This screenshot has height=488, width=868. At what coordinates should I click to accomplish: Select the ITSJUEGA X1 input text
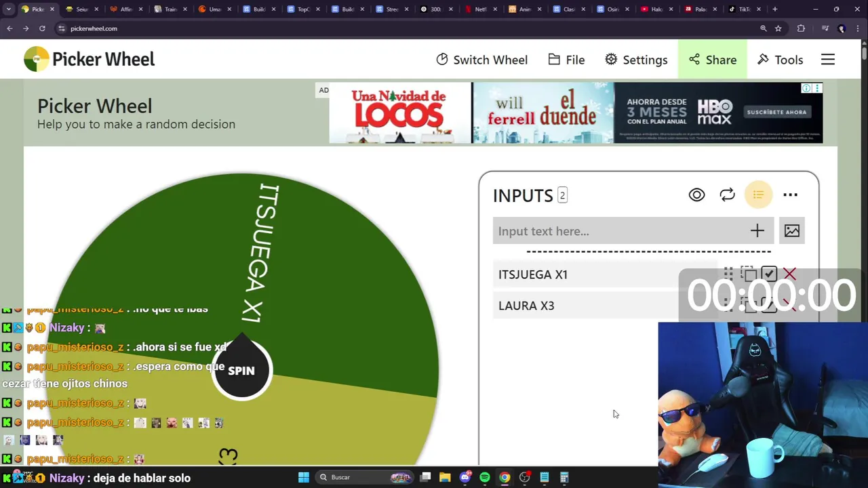point(533,274)
